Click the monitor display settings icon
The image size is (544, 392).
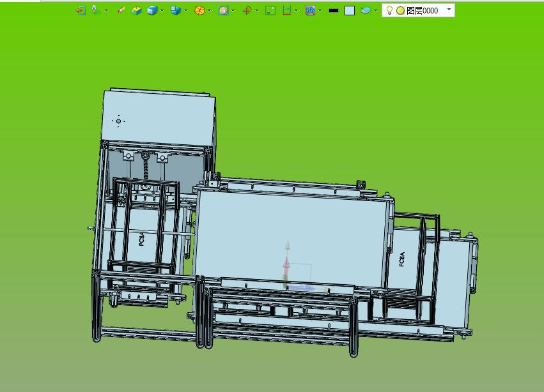tap(310, 11)
